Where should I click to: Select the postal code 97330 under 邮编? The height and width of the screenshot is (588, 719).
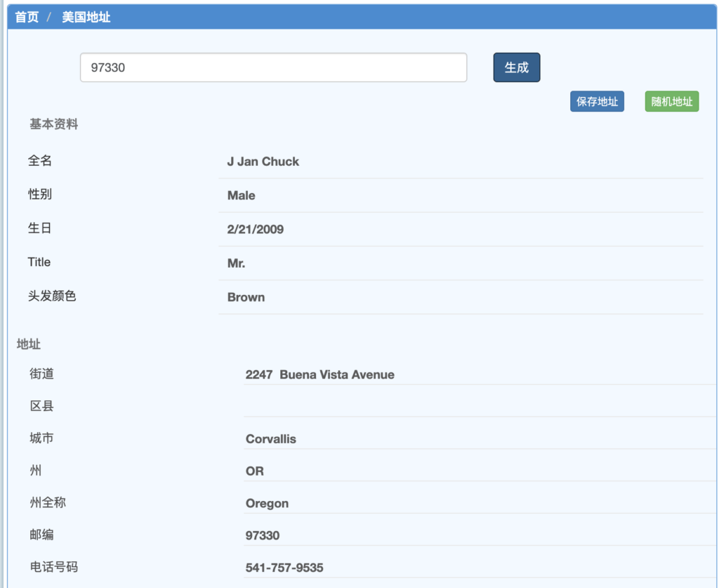coord(263,535)
